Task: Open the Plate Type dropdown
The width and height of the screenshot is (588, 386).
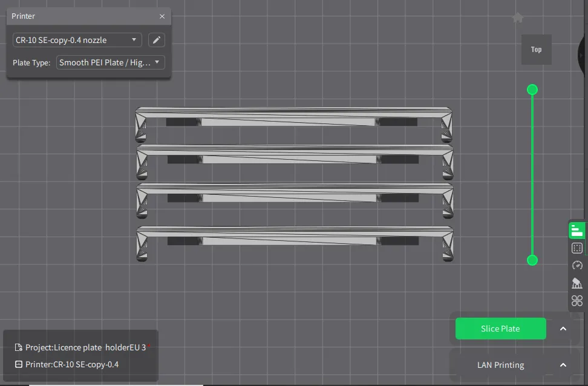Action: pyautogui.click(x=110, y=63)
